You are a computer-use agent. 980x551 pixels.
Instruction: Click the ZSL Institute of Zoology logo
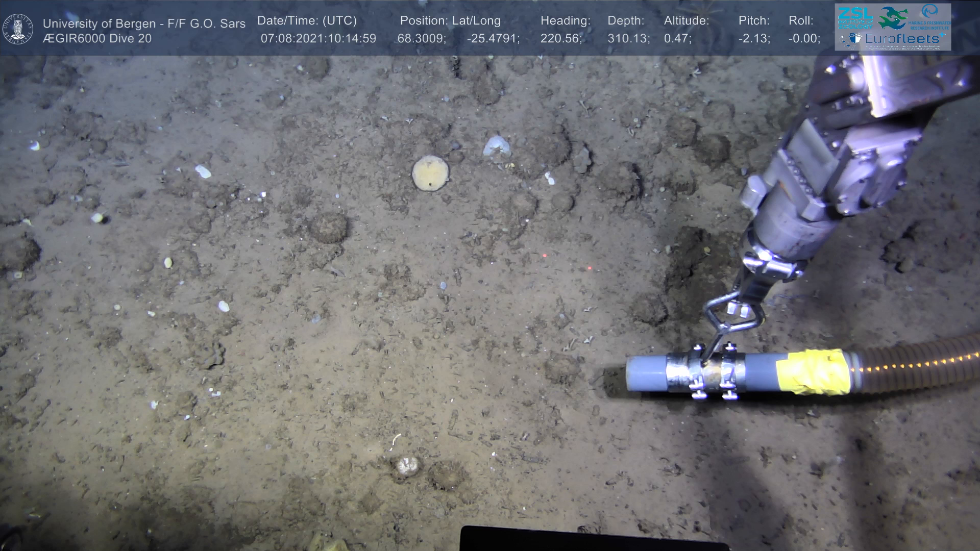click(854, 17)
